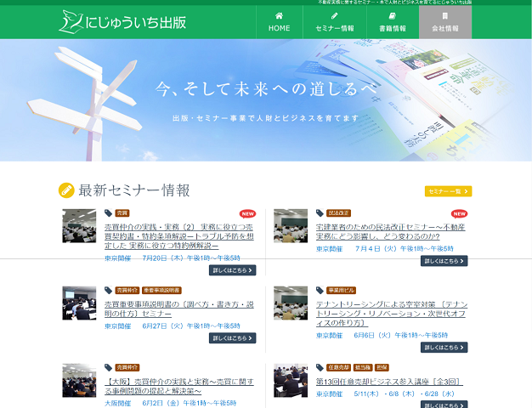This screenshot has height=408, width=532.
Task: Click NEW badge on 民法改正 seminar
Action: tap(460, 214)
